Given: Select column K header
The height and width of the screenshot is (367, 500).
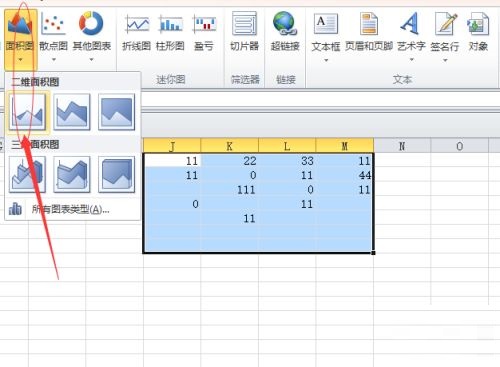Looking at the screenshot, I should coord(230,146).
